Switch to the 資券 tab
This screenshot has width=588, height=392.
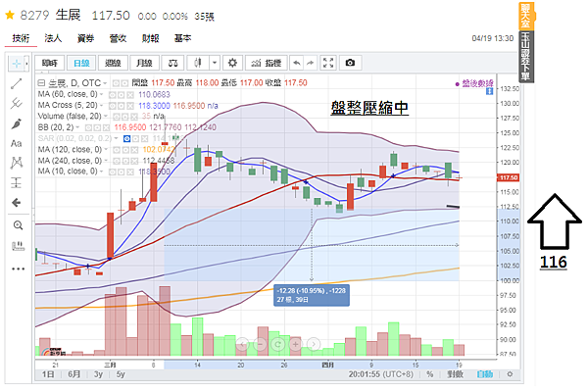coord(85,38)
